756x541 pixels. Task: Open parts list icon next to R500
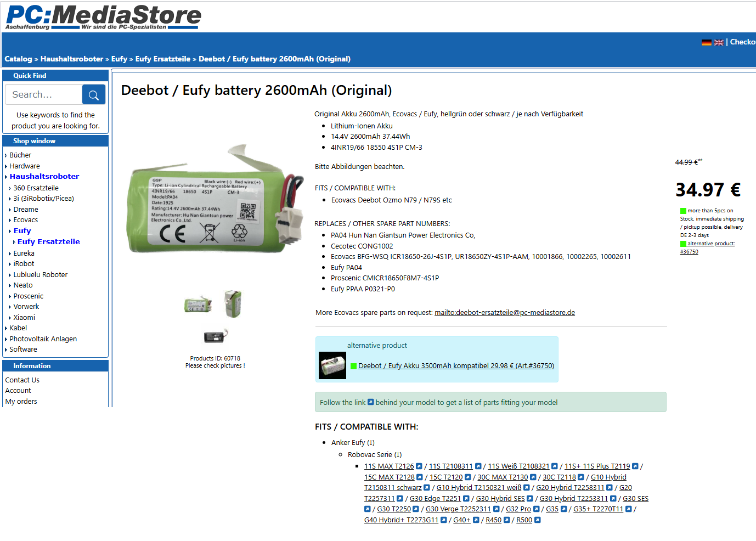click(538, 520)
